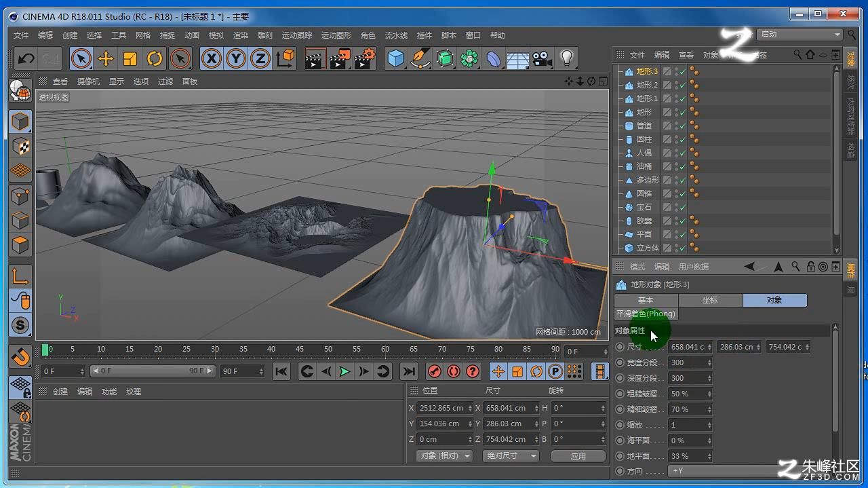
Task: Select the Move tool
Action: [106, 59]
